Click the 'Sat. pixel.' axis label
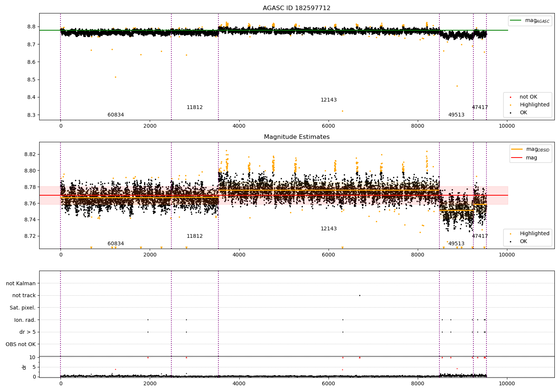This screenshot has height=392, width=560. [x=23, y=308]
